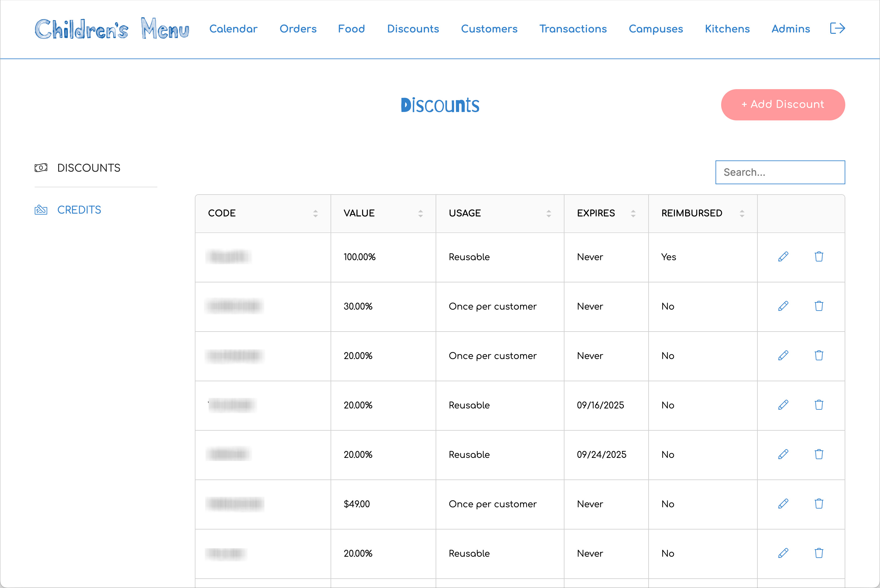Open the Calendar nav item

[x=233, y=29]
